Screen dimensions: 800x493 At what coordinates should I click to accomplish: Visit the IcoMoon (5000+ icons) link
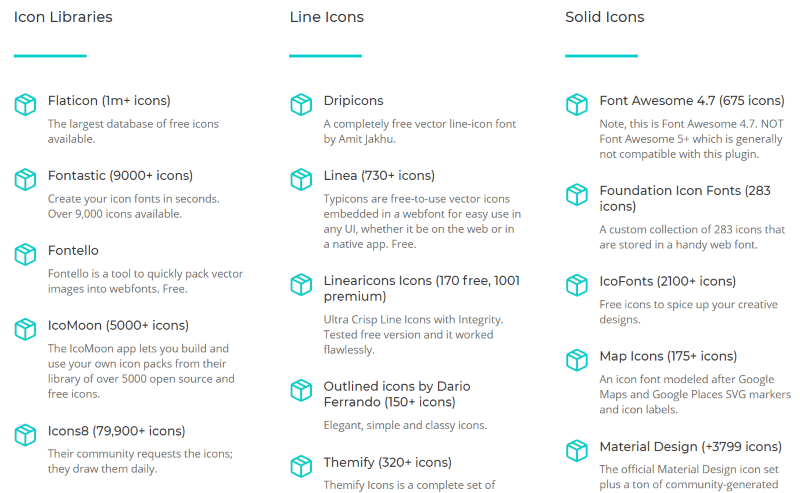pos(118,326)
